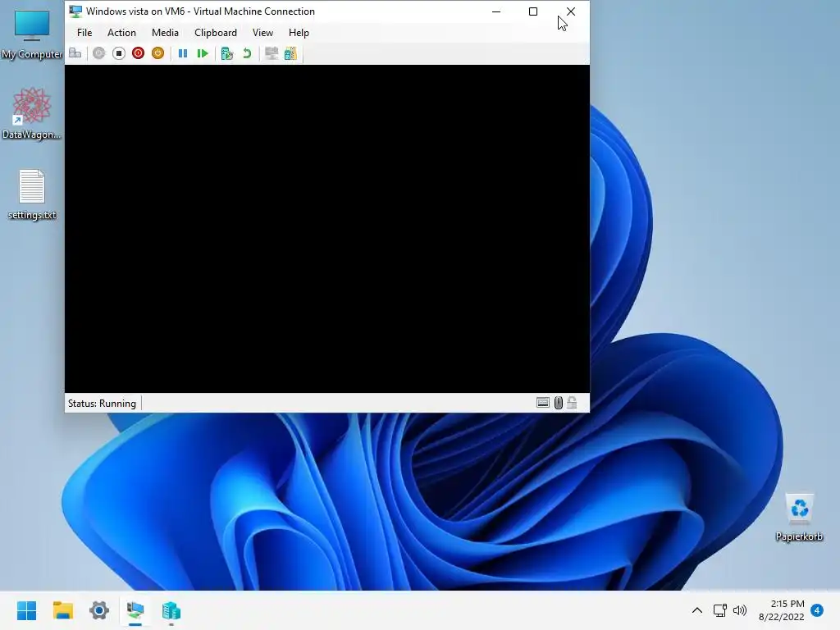Open the Clipboard menu
The width and height of the screenshot is (840, 630).
pos(216,33)
